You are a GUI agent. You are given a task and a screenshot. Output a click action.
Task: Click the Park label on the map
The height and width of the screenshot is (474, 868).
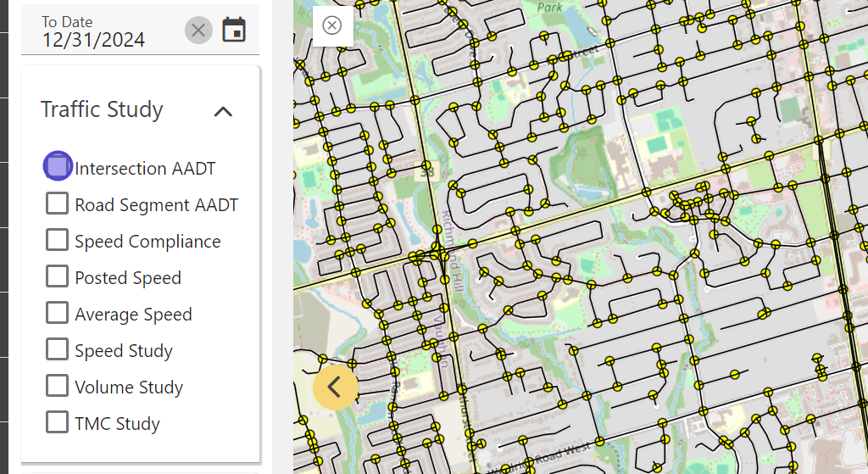coord(550,7)
